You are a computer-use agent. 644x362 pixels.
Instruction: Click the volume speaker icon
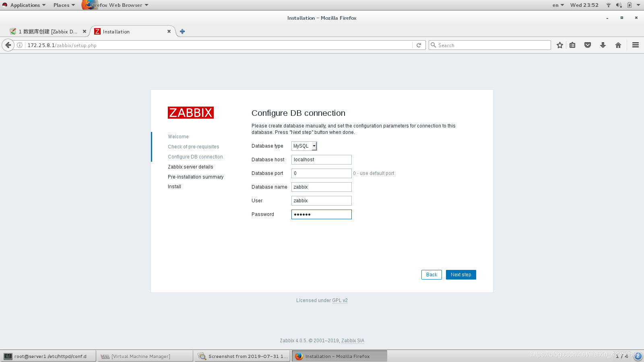click(619, 5)
